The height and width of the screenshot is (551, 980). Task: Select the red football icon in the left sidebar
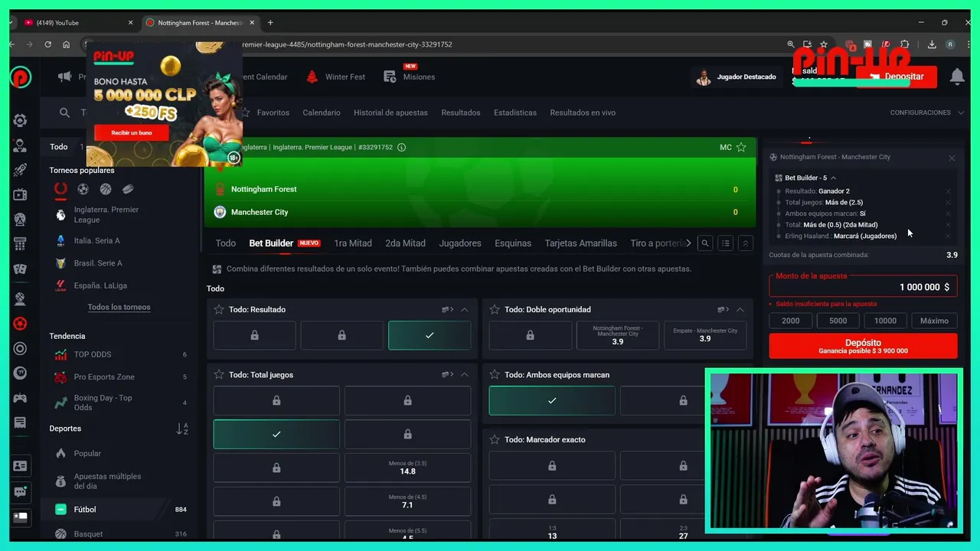coord(20,324)
